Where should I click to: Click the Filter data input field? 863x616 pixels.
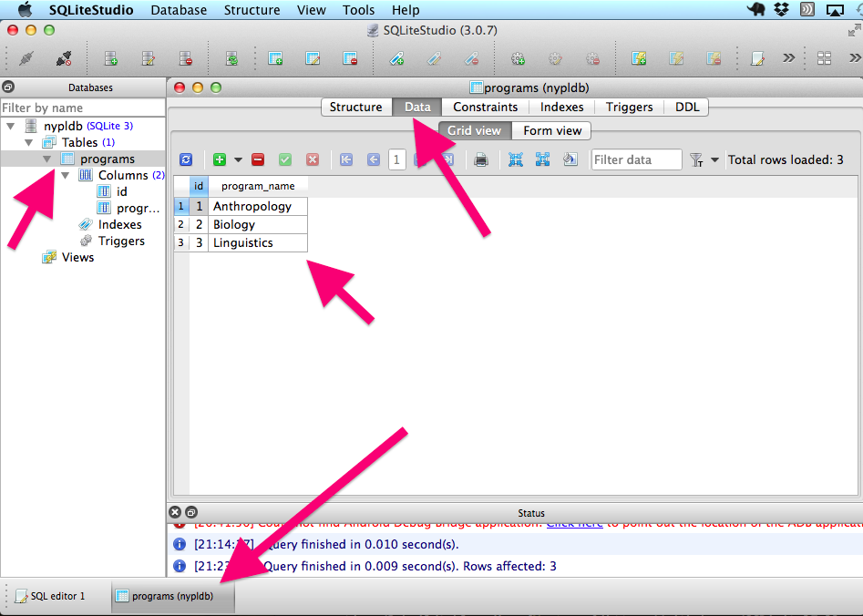636,159
